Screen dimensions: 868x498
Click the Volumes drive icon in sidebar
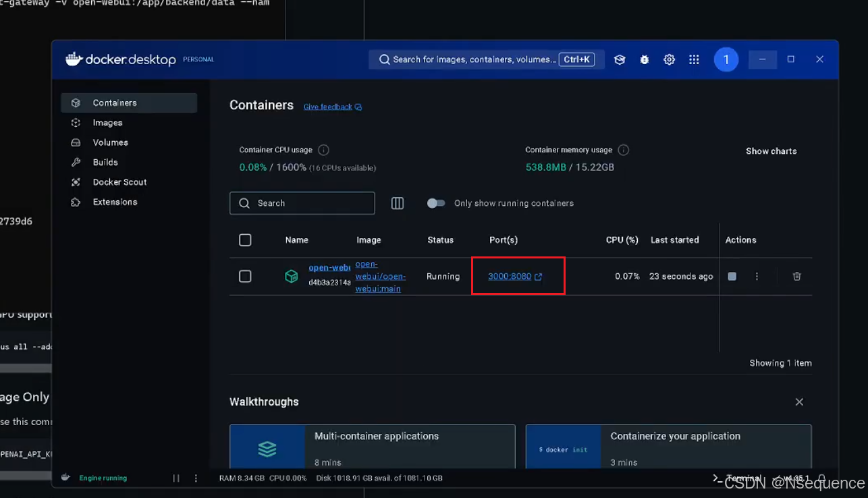tap(76, 142)
